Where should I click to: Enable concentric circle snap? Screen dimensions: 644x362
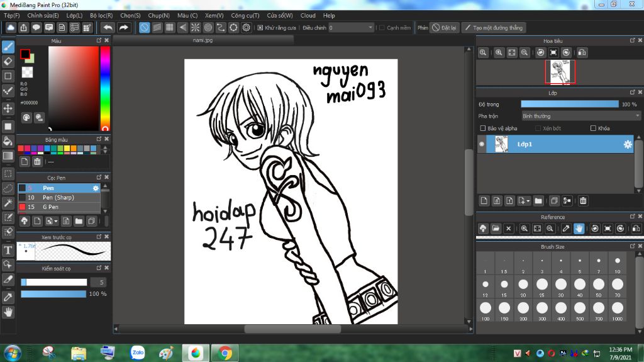(208, 28)
